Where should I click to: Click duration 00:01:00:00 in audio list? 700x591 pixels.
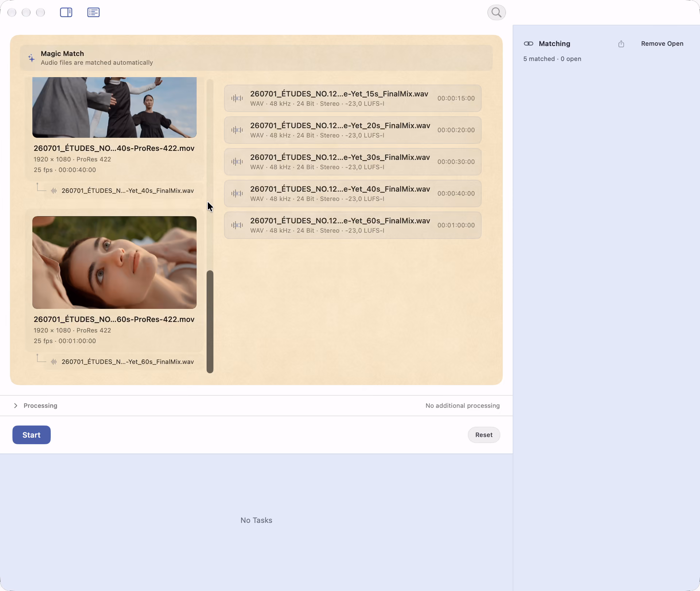(x=456, y=225)
